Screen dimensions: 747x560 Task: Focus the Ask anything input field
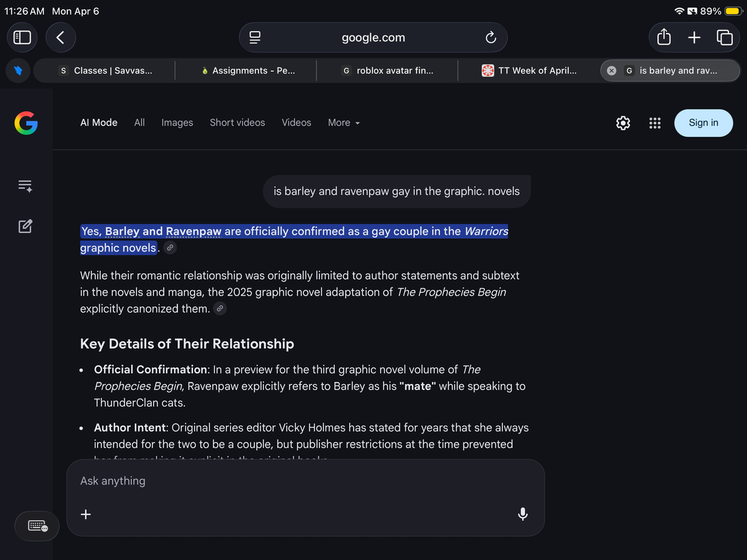299,481
